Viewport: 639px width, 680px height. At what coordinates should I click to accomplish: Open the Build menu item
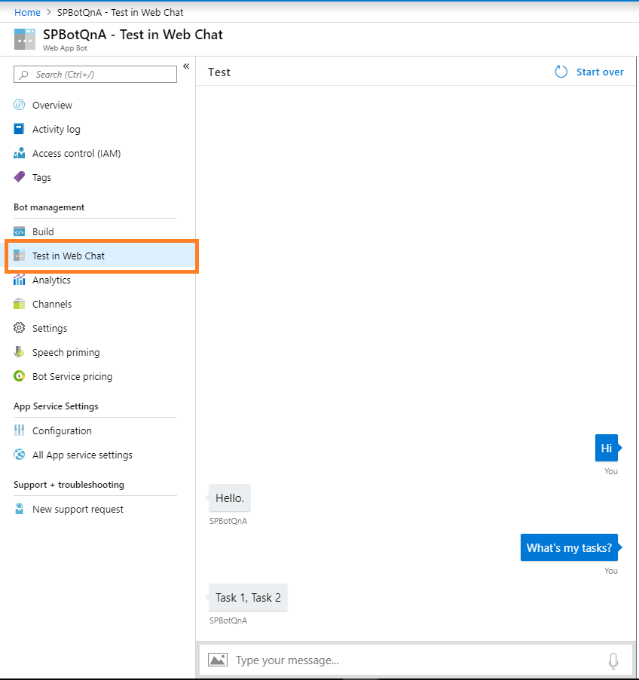point(43,232)
